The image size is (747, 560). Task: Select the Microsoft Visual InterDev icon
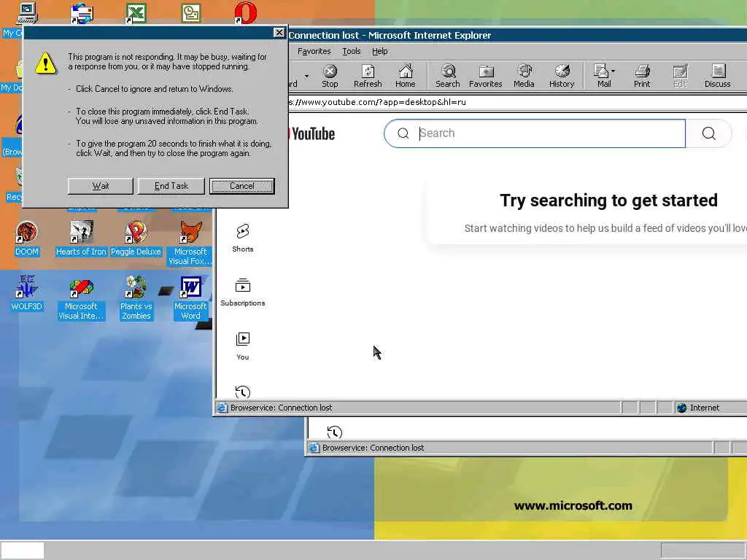coord(81,297)
